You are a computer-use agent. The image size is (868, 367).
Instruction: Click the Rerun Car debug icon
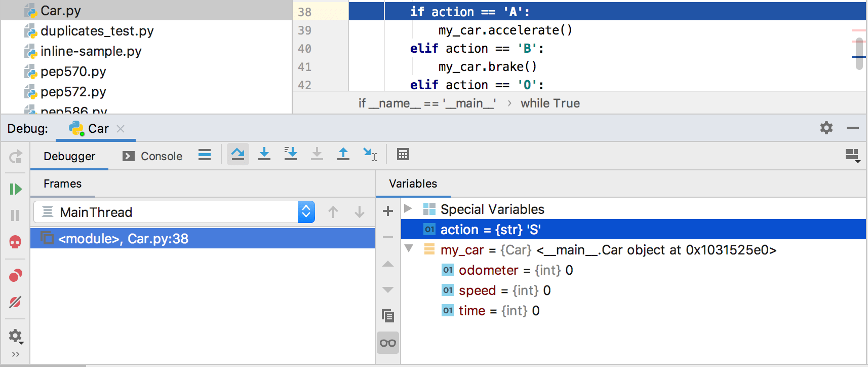coord(16,157)
